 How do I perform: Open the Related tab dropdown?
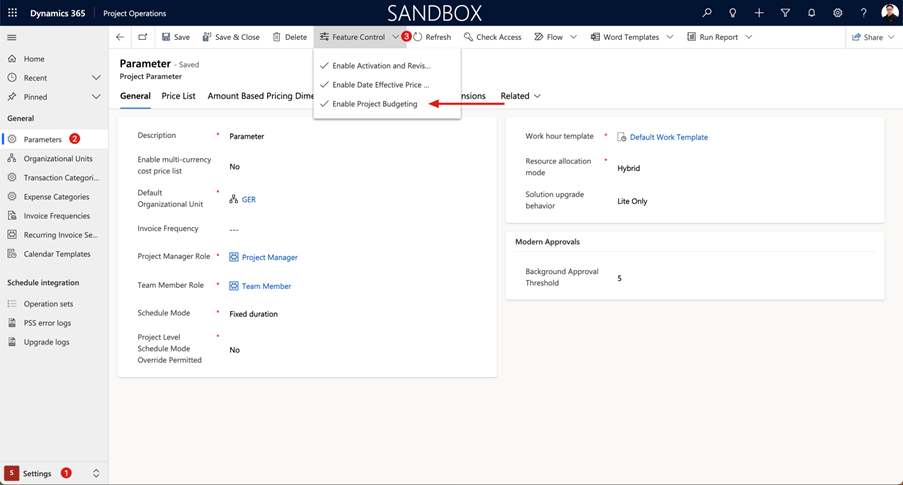(x=520, y=96)
